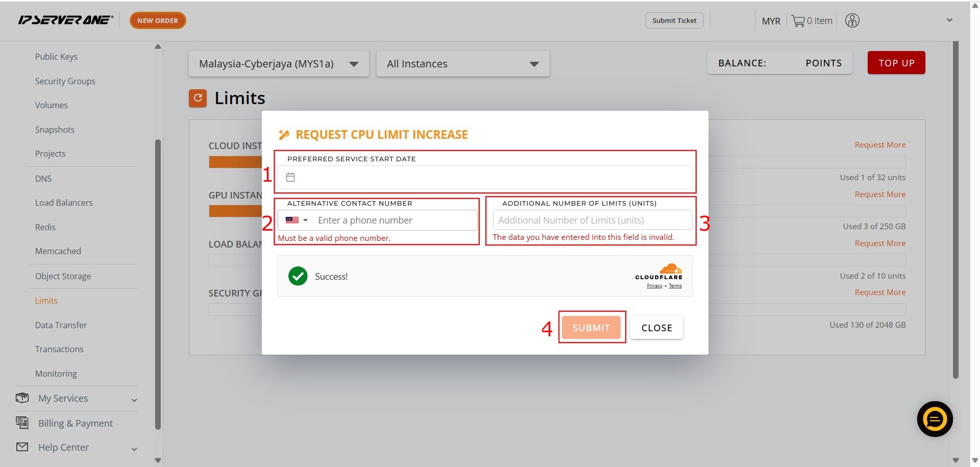
Task: Close the CPU limit request dialog
Action: click(656, 328)
